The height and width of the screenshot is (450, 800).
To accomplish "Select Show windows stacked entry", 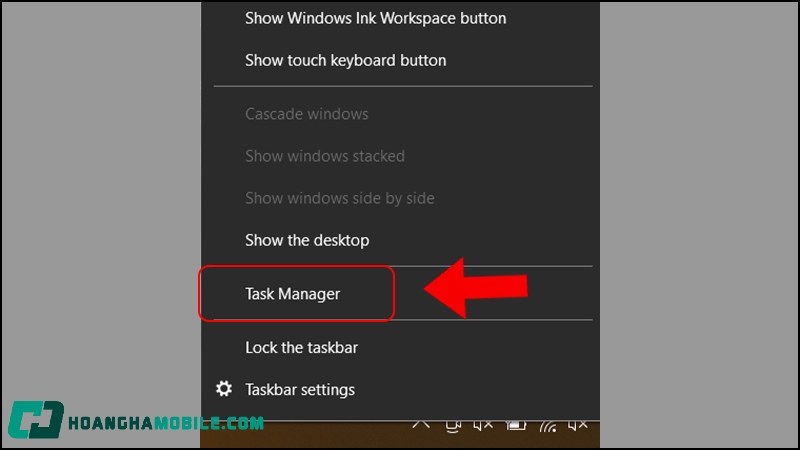I will [x=324, y=156].
